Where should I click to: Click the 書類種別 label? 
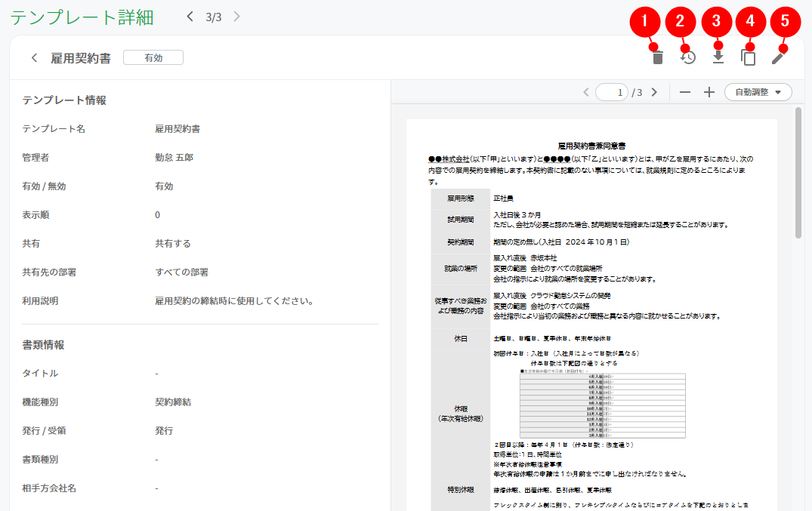coord(40,459)
